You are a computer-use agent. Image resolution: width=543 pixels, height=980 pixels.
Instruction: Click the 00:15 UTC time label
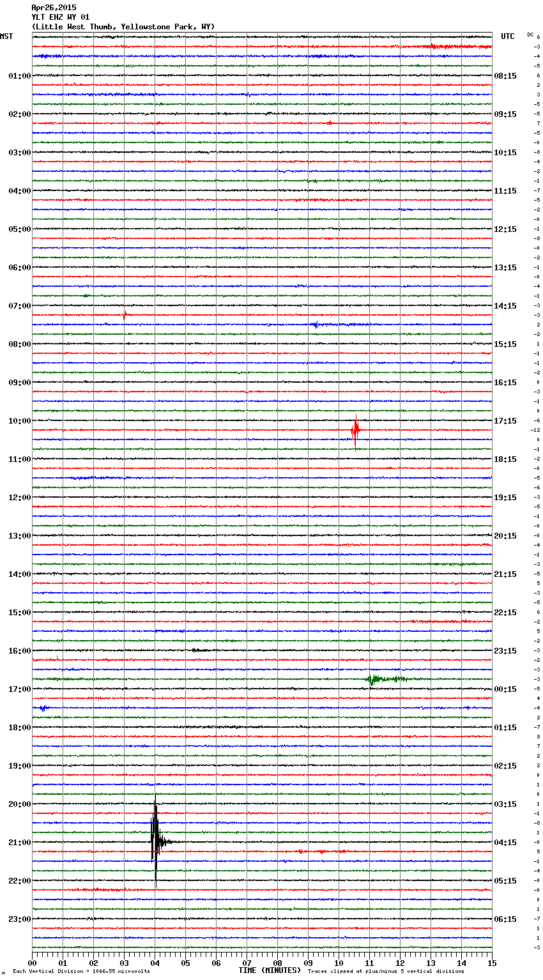[x=505, y=689]
